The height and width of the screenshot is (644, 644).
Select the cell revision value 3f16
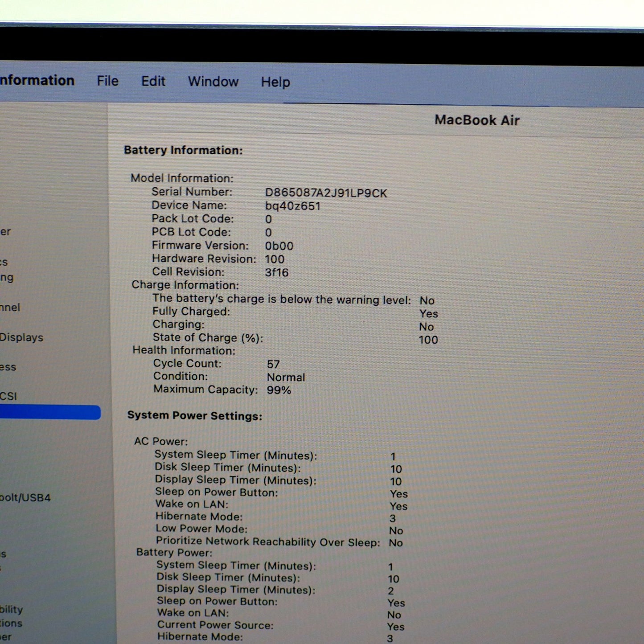[277, 272]
